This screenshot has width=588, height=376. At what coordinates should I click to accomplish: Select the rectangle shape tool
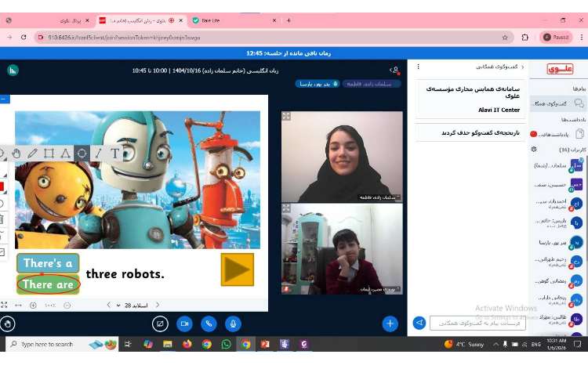49,154
